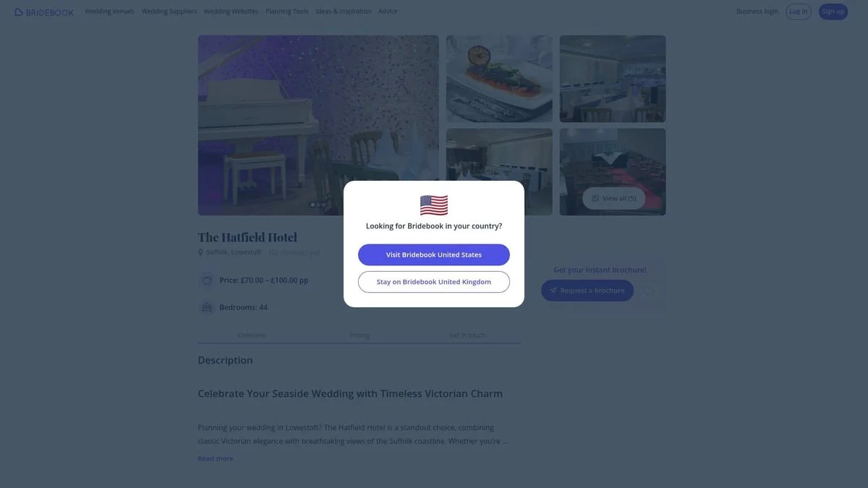The height and width of the screenshot is (488, 868).
Task: Open the plated food photo thumbnail
Action: click(499, 79)
